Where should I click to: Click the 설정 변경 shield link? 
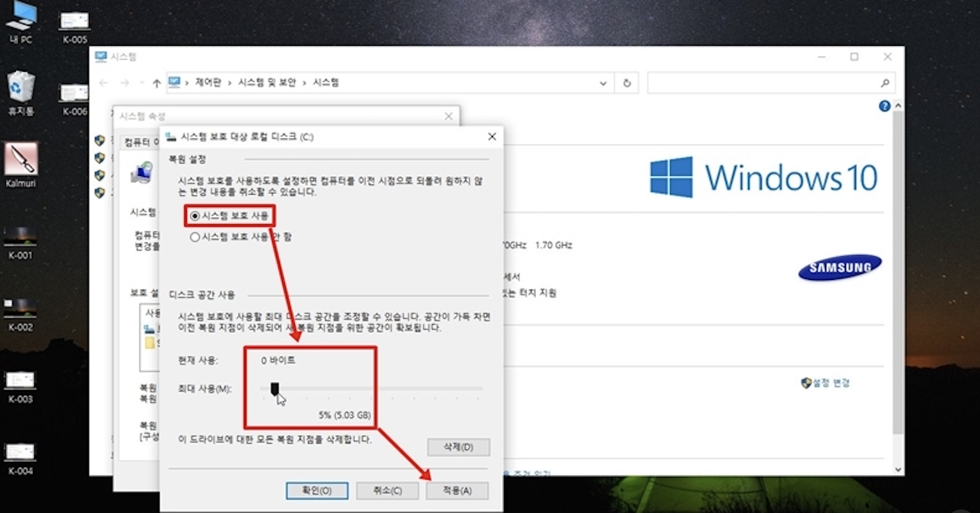click(825, 383)
